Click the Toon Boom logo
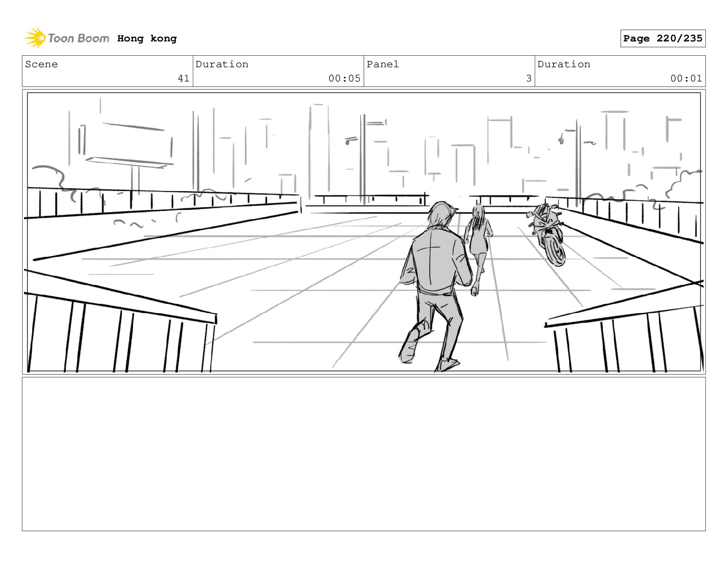The width and height of the screenshot is (728, 564). coord(67,38)
